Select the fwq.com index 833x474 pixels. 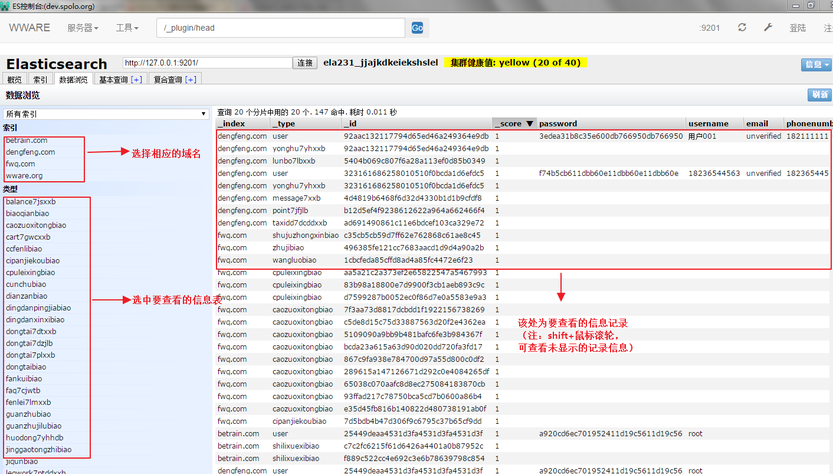tap(20, 164)
